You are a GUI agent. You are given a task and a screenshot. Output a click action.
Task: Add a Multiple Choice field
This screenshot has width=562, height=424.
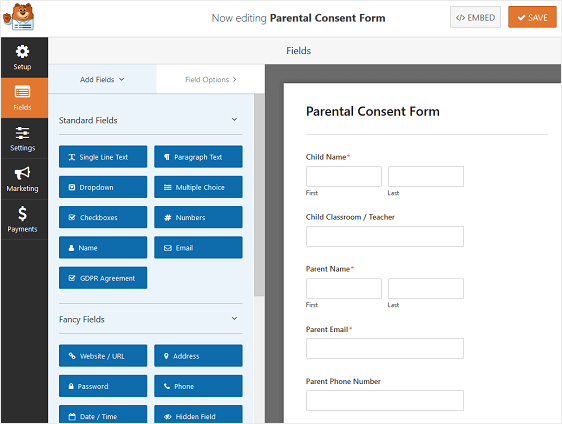tap(198, 187)
